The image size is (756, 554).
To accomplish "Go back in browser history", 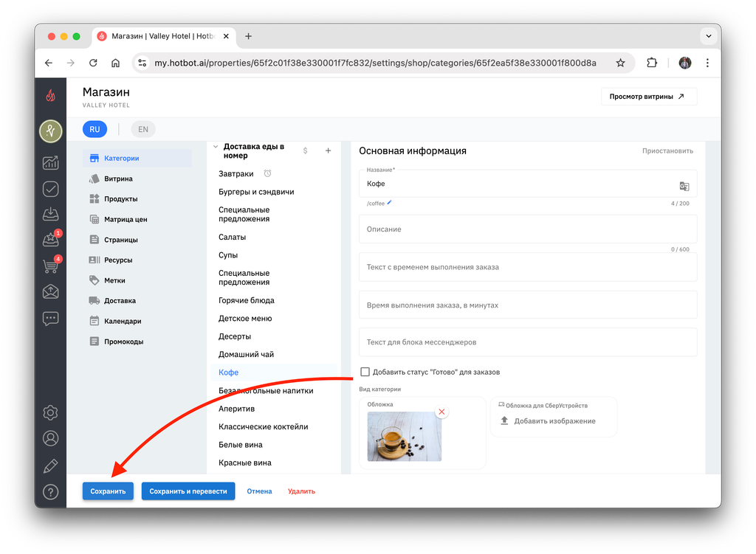I will [x=49, y=63].
